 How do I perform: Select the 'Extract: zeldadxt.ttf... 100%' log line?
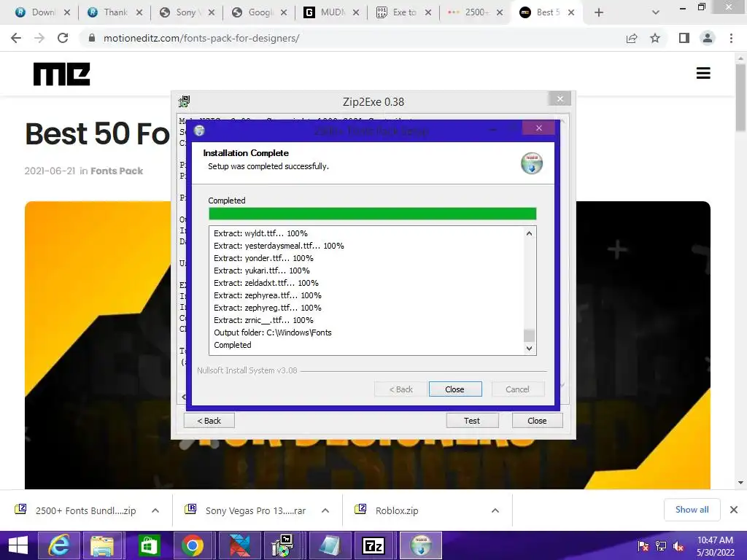(x=266, y=283)
